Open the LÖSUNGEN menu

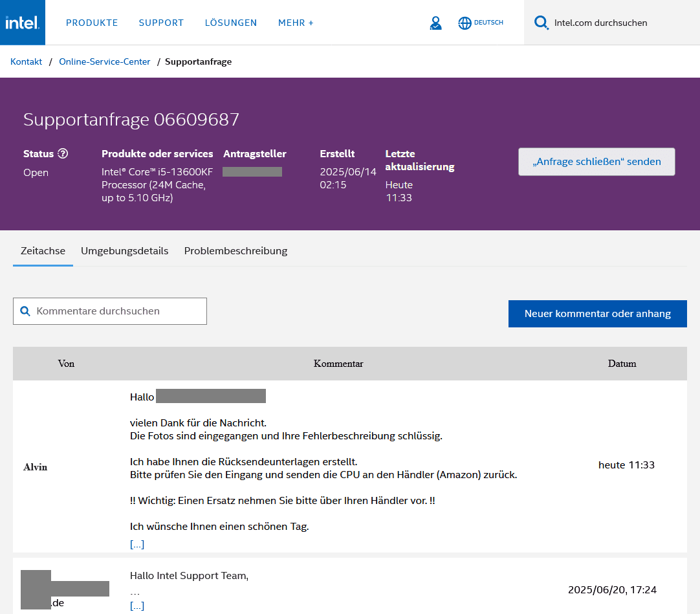click(x=231, y=23)
